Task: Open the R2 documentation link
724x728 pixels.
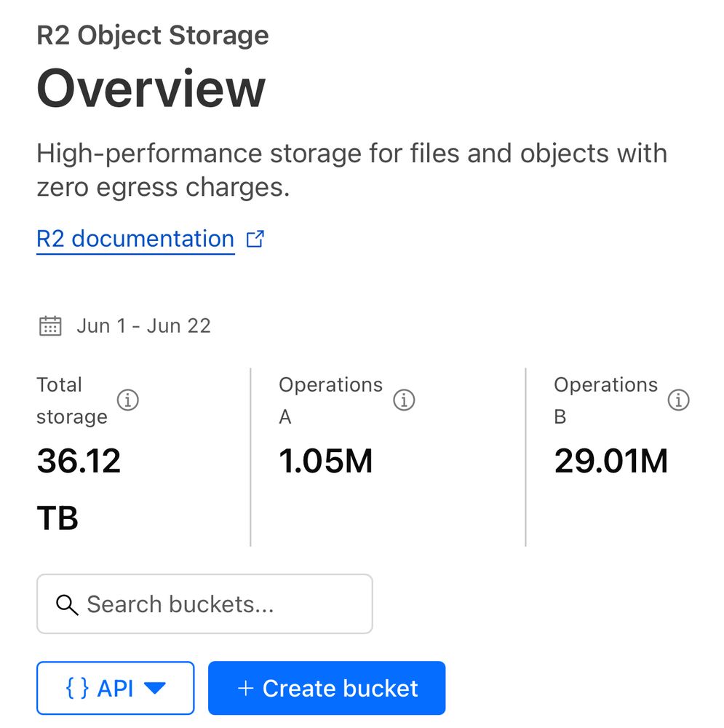Action: click(135, 239)
